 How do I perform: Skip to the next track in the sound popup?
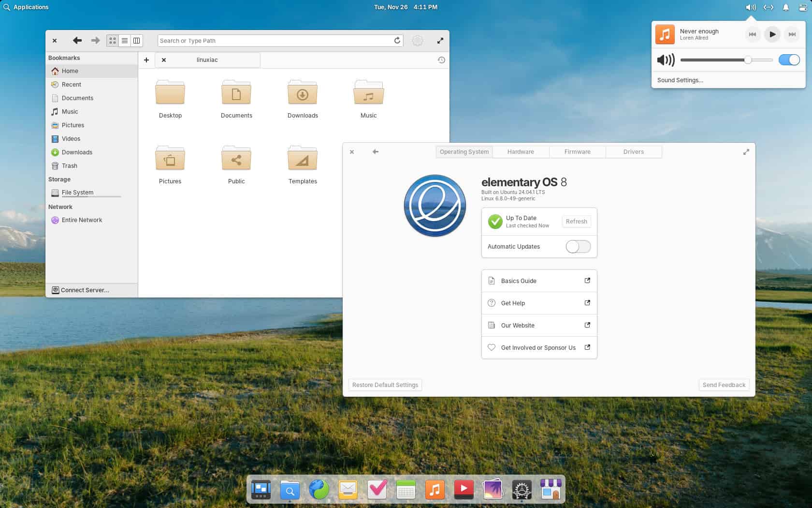[x=792, y=34]
